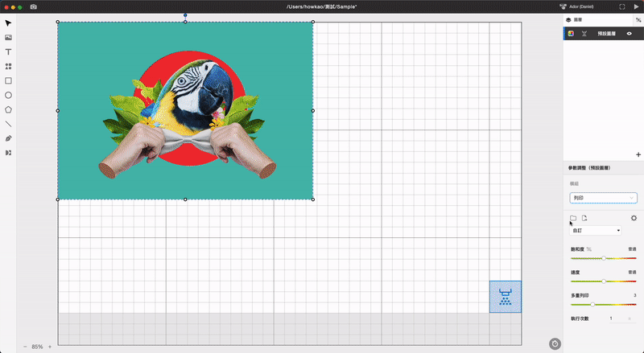Select the polygon tool
Screen dimensions: 644x353
[8, 109]
